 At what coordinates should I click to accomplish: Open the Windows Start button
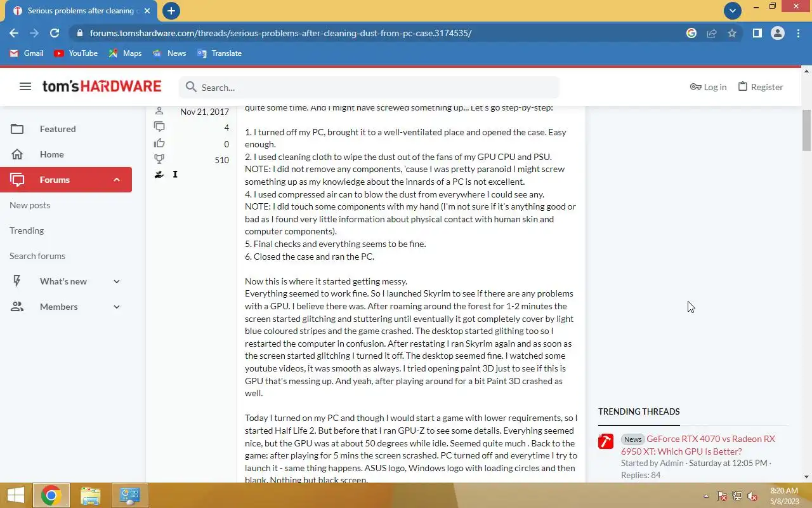pos(15,495)
